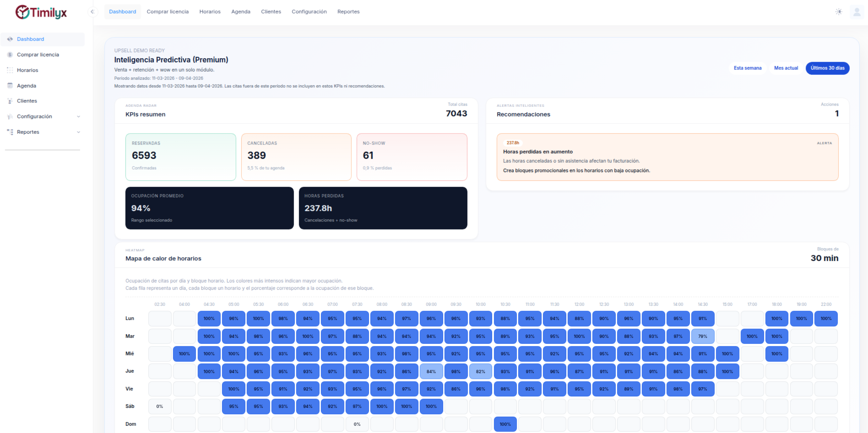Click the Saturday 02:30 0% heatmap cell
The width and height of the screenshot is (868, 433).
pos(160,406)
